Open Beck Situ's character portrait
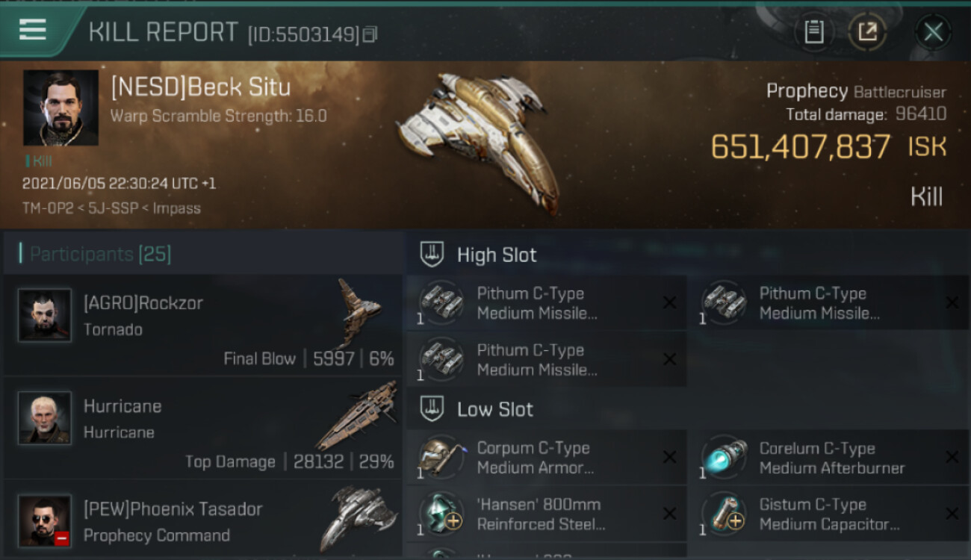 point(61,108)
